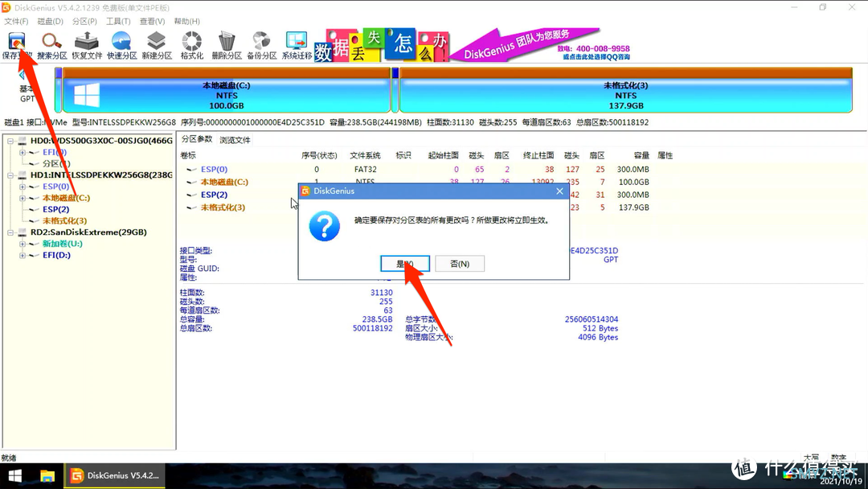Open the View (查看) menu
This screenshot has width=868, height=489.
tap(152, 21)
